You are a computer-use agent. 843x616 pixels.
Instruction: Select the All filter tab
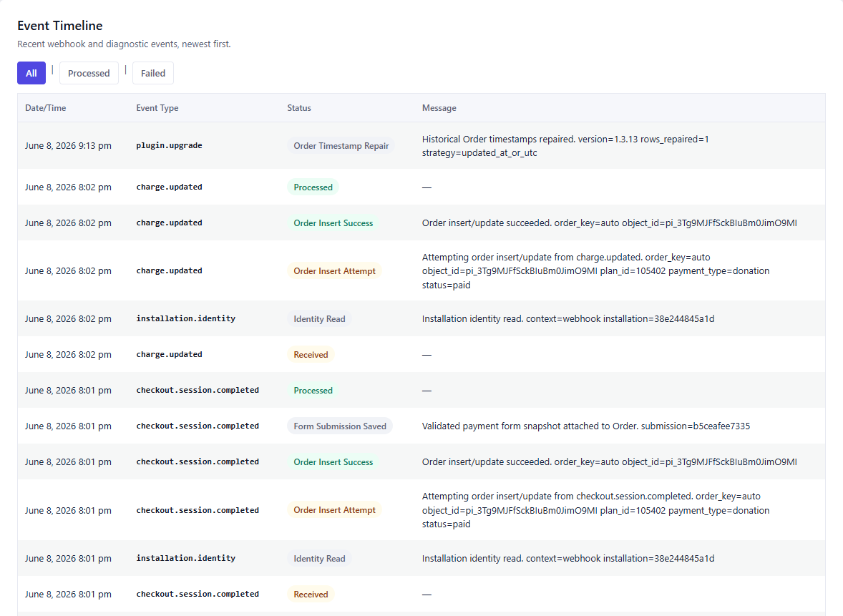[x=31, y=73]
